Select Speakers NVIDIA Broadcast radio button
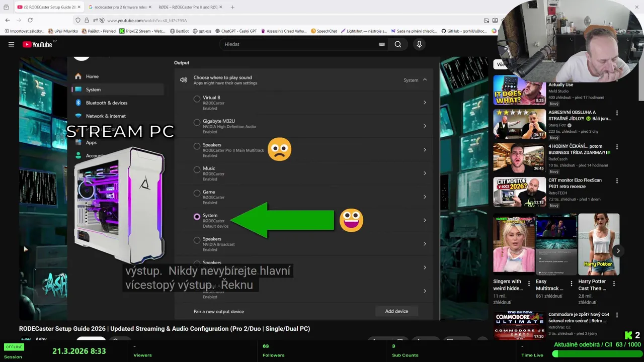 (197, 240)
